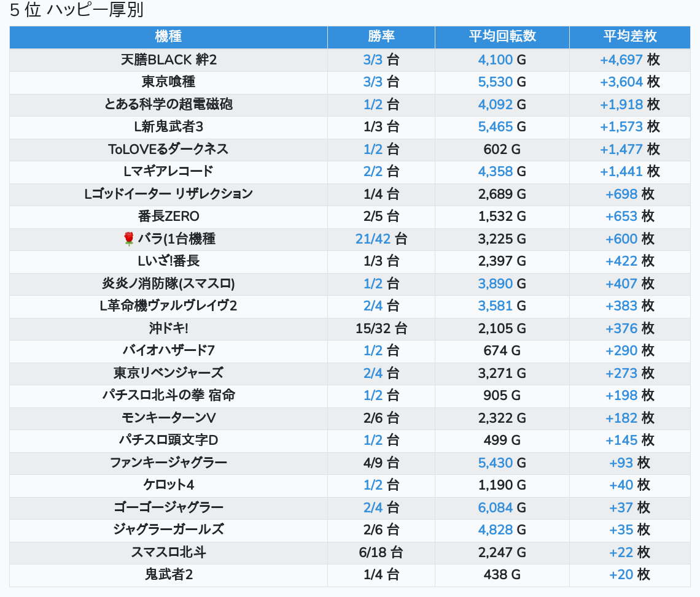Select the 6,084 average spins value
The height and width of the screenshot is (597, 700).
pyautogui.click(x=495, y=507)
